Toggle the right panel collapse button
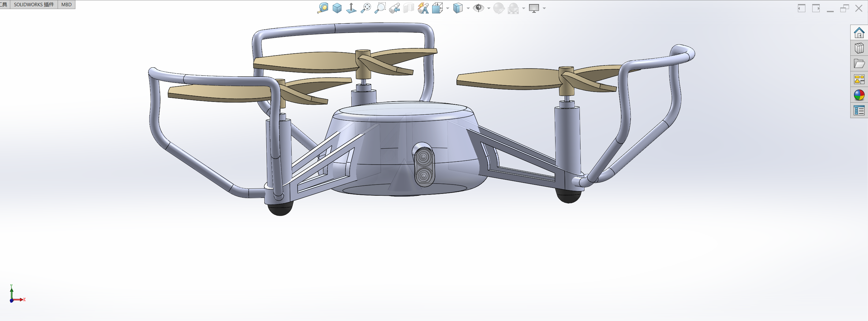This screenshot has height=321, width=868. pos(816,8)
